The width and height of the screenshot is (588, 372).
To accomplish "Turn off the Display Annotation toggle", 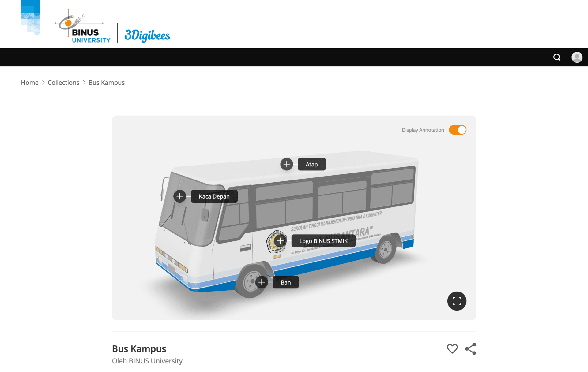I will pos(458,130).
